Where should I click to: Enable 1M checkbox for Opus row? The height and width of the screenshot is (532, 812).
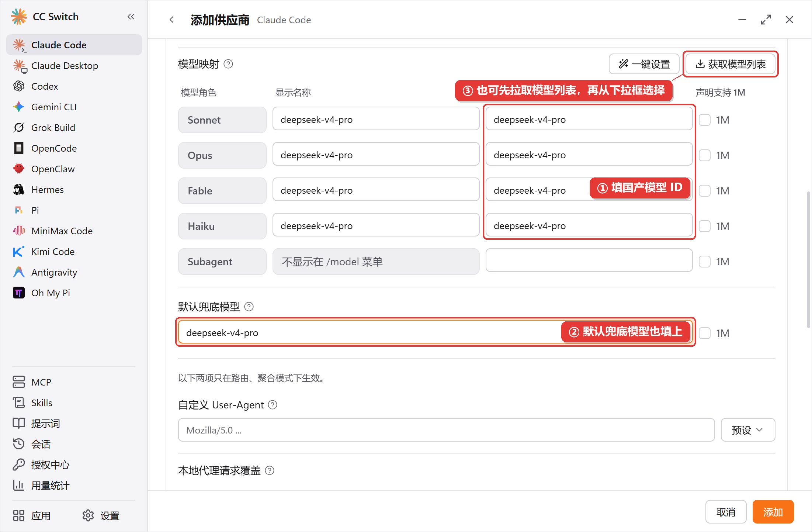point(705,155)
